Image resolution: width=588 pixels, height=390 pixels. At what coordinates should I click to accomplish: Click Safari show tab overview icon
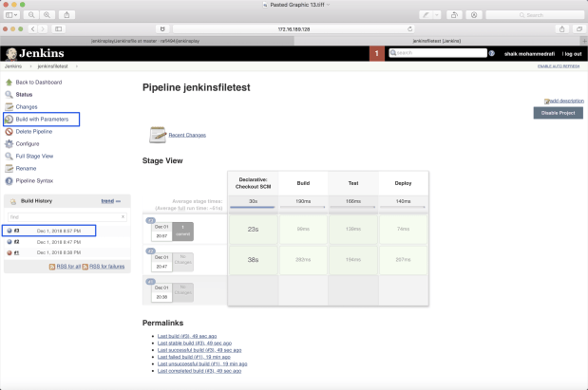click(x=579, y=28)
